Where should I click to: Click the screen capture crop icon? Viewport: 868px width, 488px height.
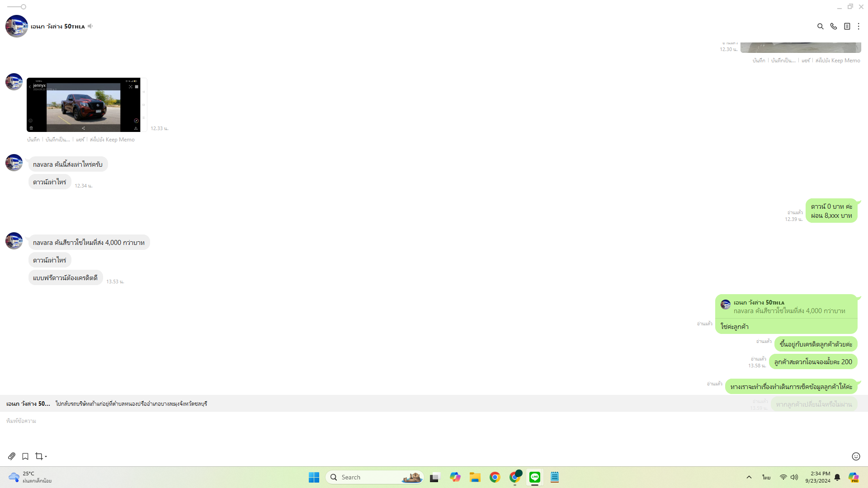coord(39,456)
